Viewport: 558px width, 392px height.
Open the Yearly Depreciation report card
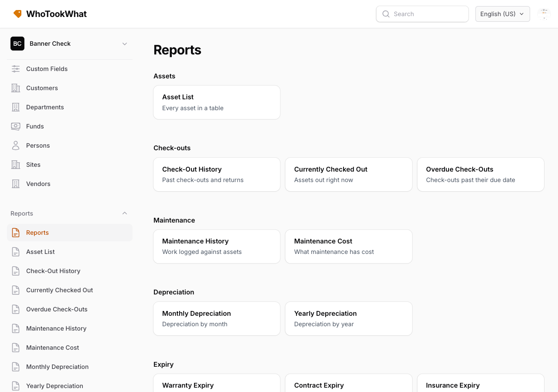349,319
